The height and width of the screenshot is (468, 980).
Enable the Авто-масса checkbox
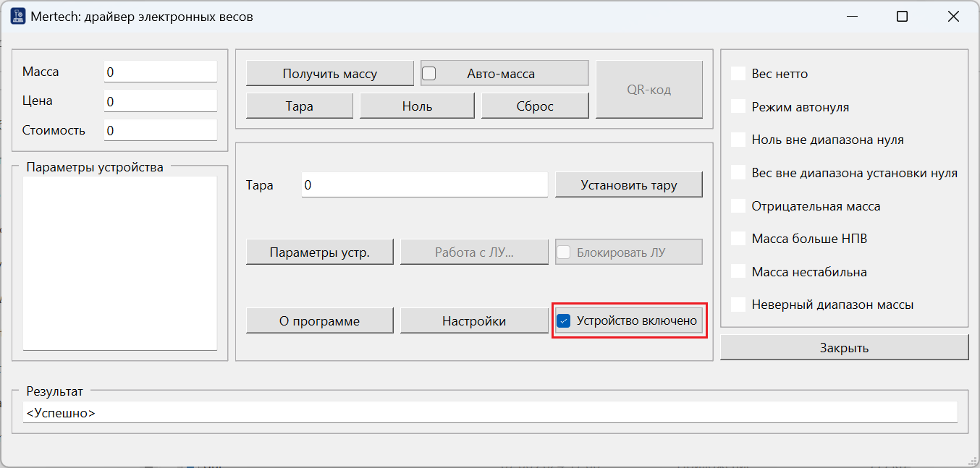click(429, 73)
